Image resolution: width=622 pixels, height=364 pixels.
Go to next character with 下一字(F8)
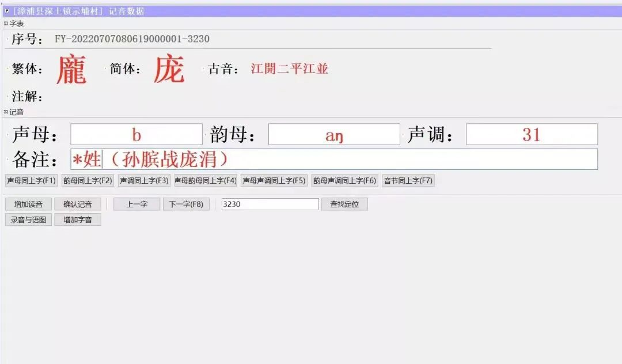tap(186, 204)
